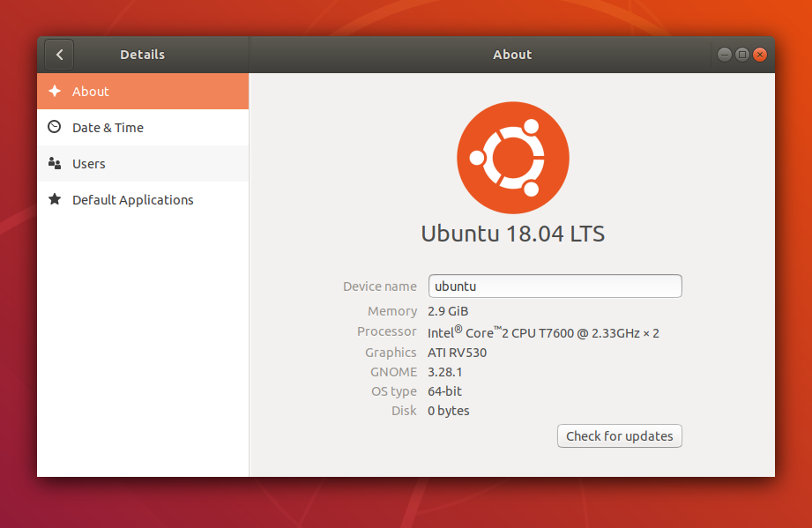Click the Date & Time clock icon
812x528 pixels.
point(55,127)
